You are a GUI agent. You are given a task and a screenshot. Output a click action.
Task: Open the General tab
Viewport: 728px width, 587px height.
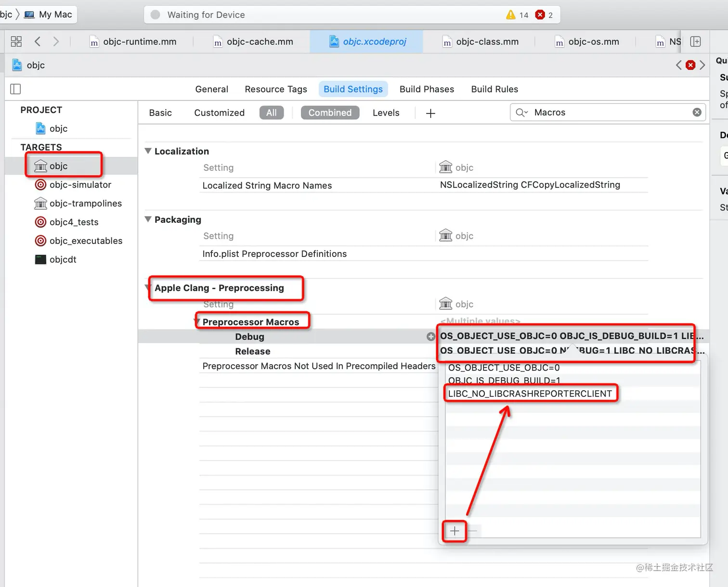(212, 89)
